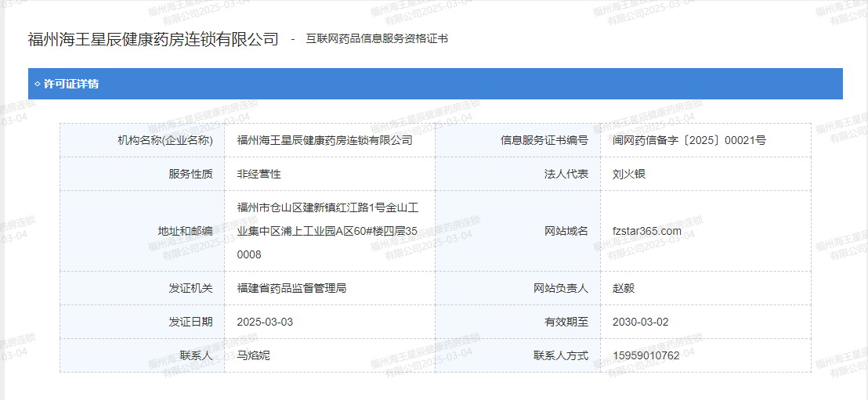868x400 pixels.
Task: Select contact name 马焰妮
Action: 254,355
